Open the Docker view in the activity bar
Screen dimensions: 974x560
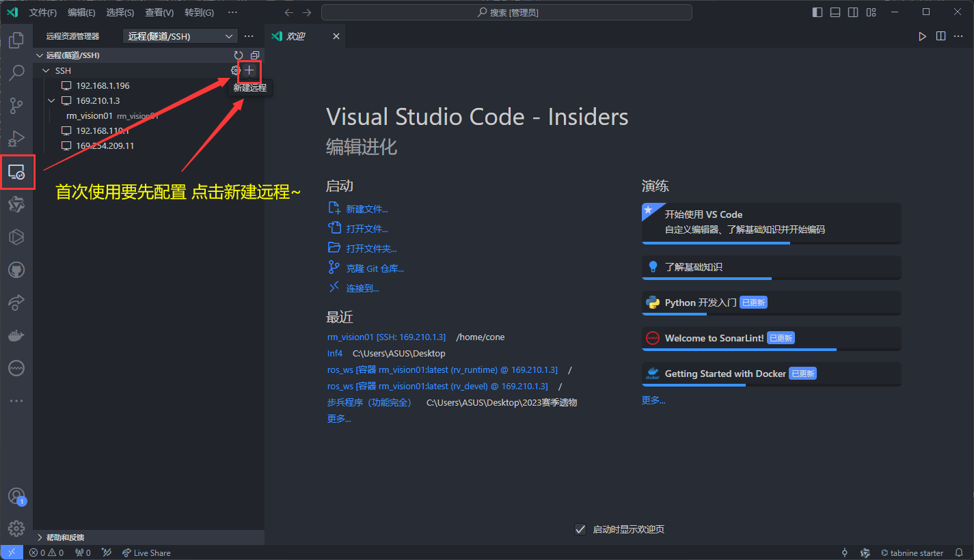pos(16,335)
